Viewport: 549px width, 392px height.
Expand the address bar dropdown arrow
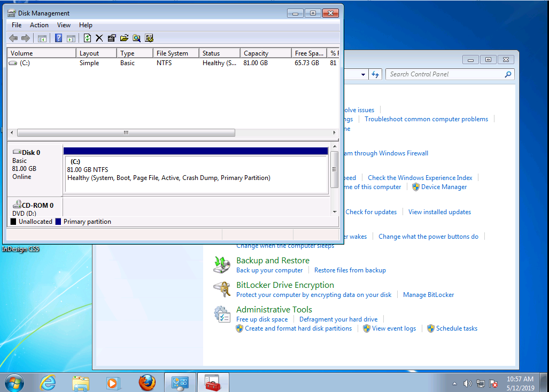coord(363,75)
